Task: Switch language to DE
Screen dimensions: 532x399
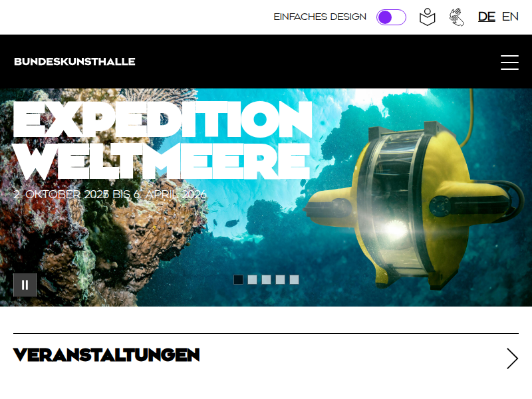Action: point(487,17)
